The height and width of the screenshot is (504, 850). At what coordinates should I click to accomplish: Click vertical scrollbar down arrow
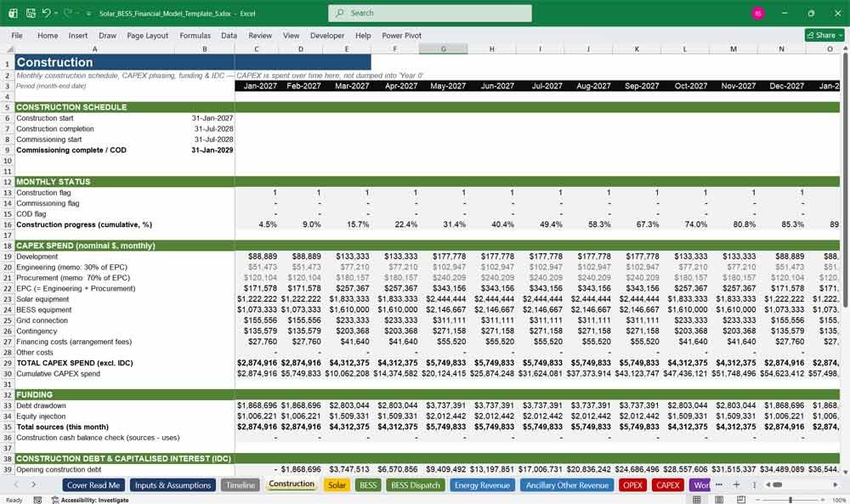[x=845, y=472]
